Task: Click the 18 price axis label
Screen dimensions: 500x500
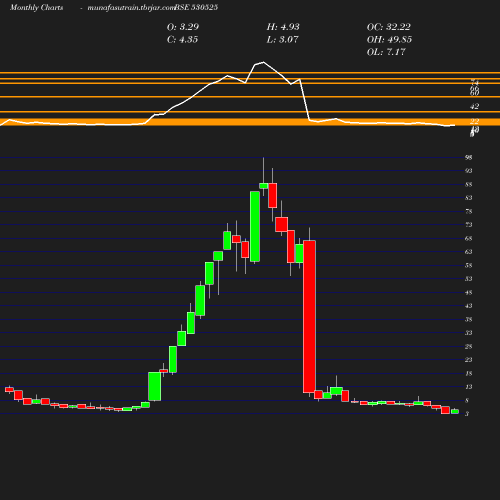Action: point(469,373)
